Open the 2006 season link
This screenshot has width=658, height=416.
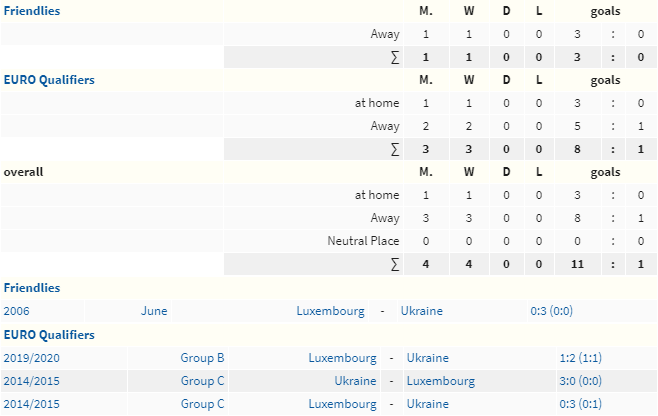pyautogui.click(x=16, y=311)
